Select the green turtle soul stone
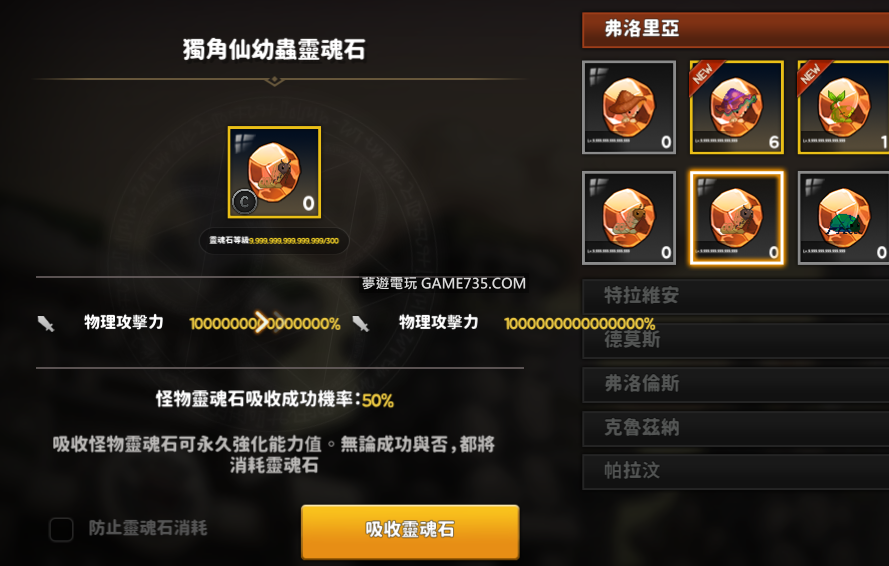889x566 pixels. click(843, 218)
